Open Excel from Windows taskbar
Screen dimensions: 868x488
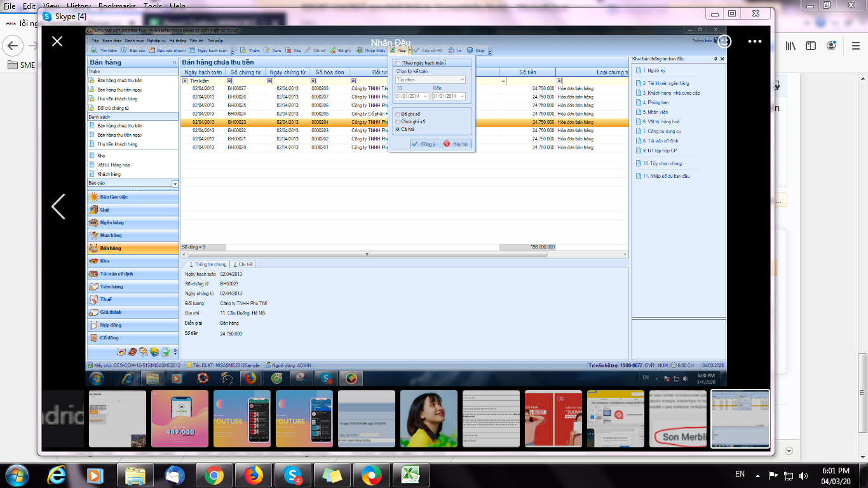411,475
